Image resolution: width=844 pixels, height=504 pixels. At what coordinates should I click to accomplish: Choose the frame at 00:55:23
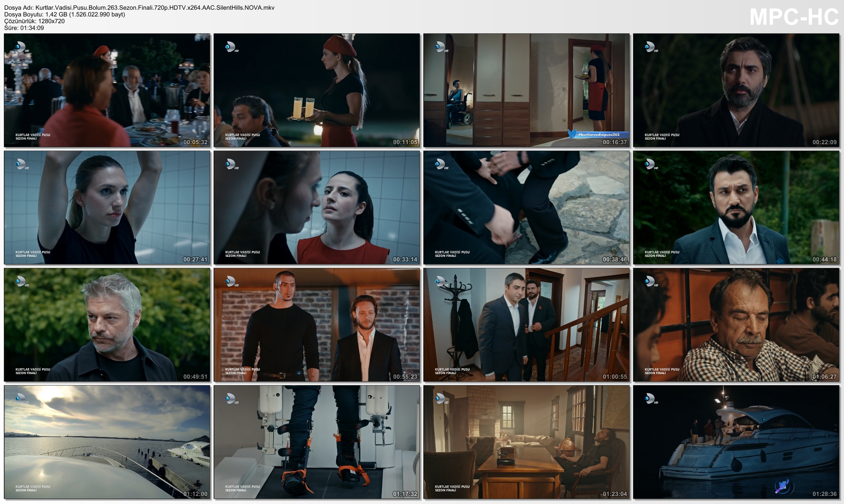pos(317,325)
